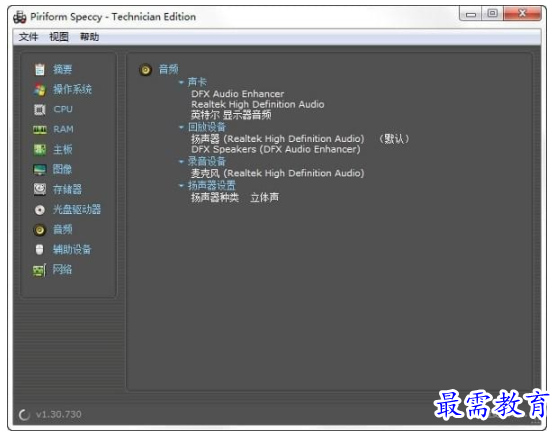
Task: Open the 辅助设备 section
Action: [72, 249]
